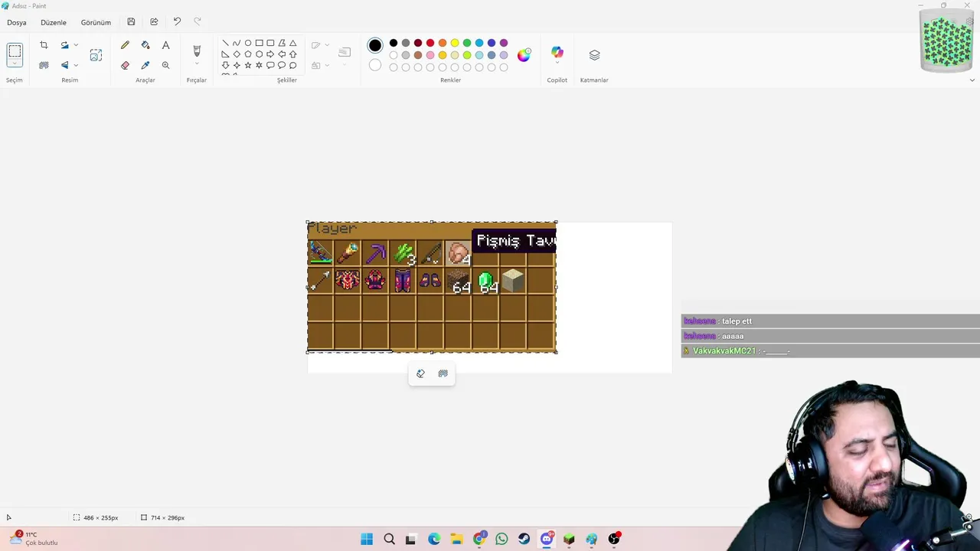Open the Edit colors wheel
This screenshot has height=551, width=980.
click(524, 55)
